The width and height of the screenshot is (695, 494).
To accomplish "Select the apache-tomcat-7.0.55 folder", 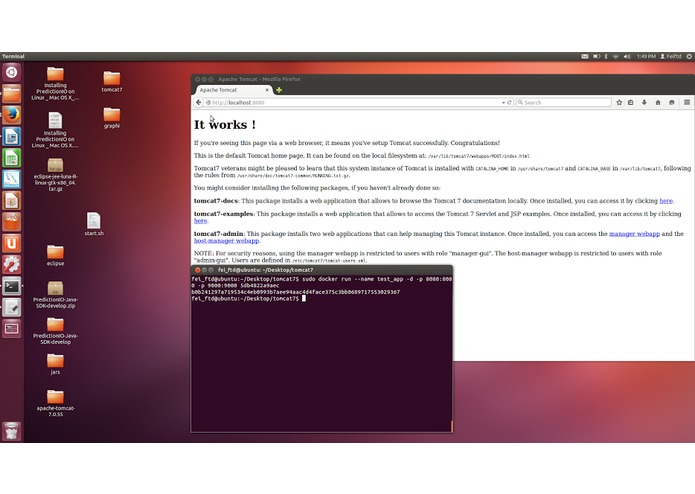I will coord(55,403).
